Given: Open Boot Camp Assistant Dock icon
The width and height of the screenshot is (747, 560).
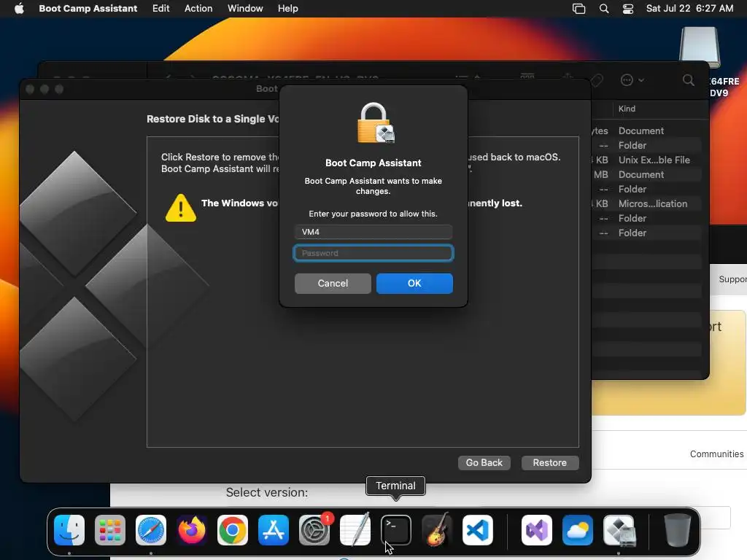Looking at the screenshot, I should tap(619, 530).
